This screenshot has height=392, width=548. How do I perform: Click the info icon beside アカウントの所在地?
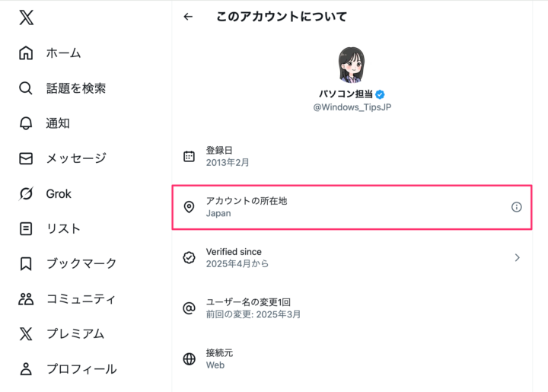tap(517, 207)
